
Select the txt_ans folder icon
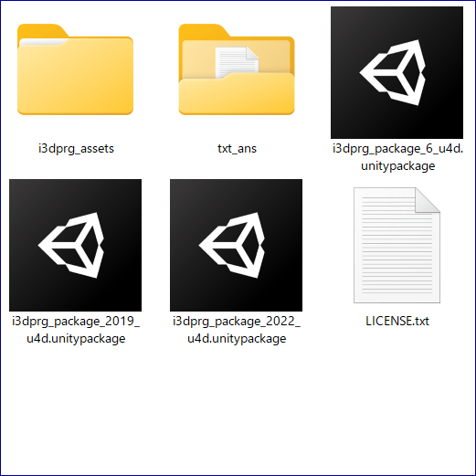[237, 69]
